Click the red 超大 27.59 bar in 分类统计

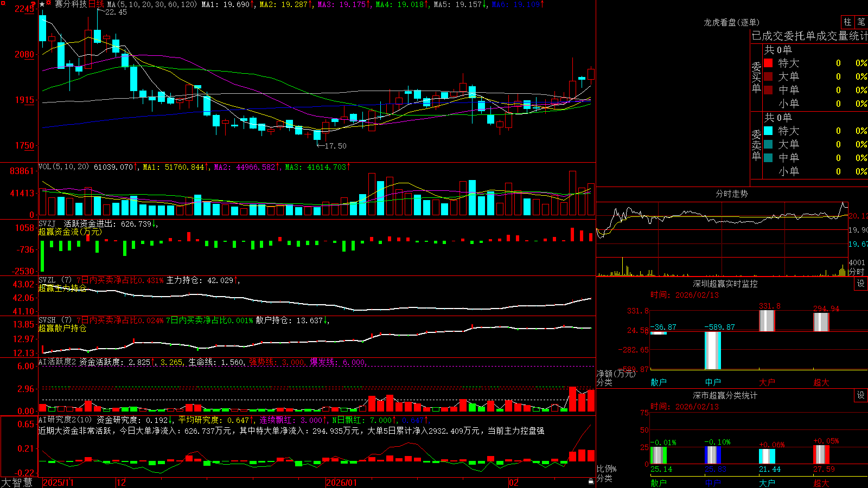821,454
